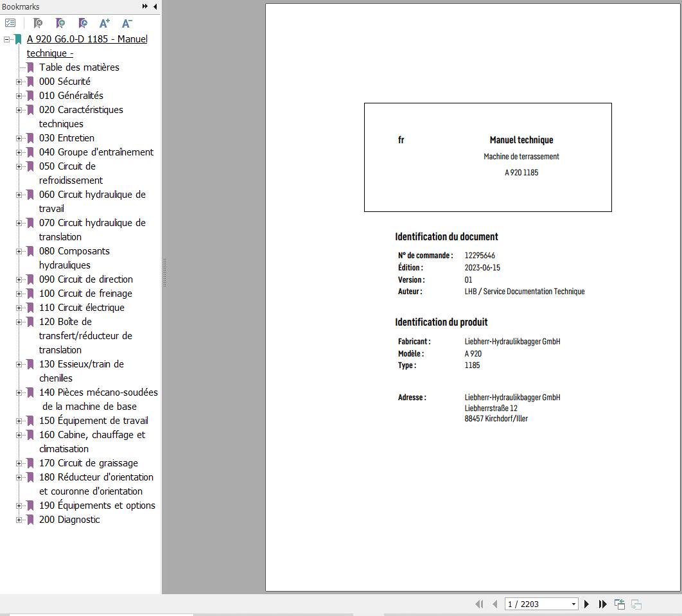Go to the first page
The width and height of the screenshot is (682, 616).
click(x=479, y=604)
